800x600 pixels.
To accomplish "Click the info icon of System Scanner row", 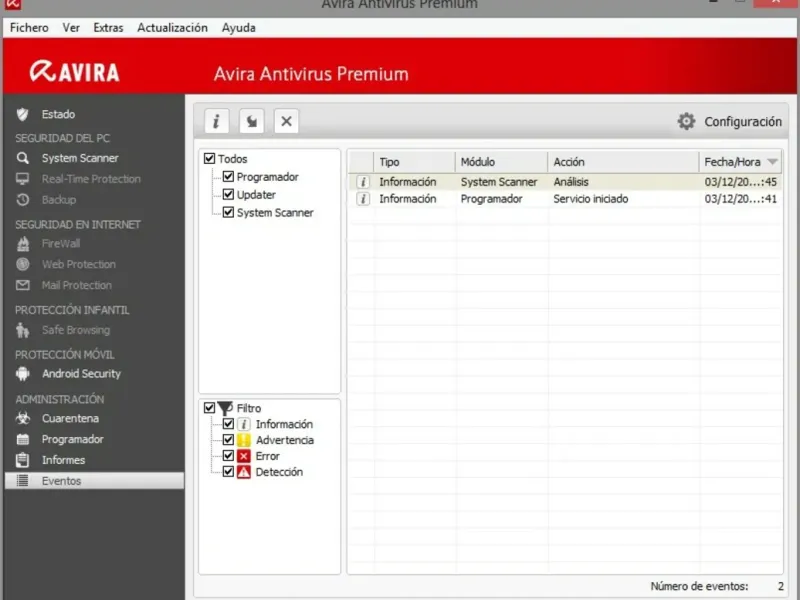I will click(x=363, y=182).
